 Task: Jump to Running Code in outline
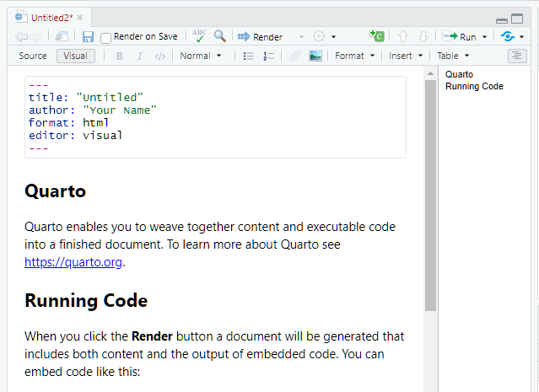(x=474, y=86)
